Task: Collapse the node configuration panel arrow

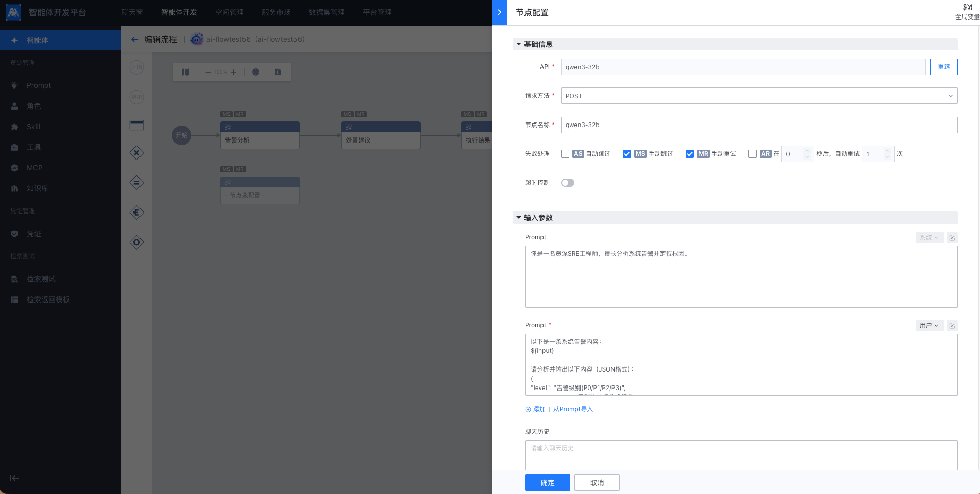Action: point(499,12)
